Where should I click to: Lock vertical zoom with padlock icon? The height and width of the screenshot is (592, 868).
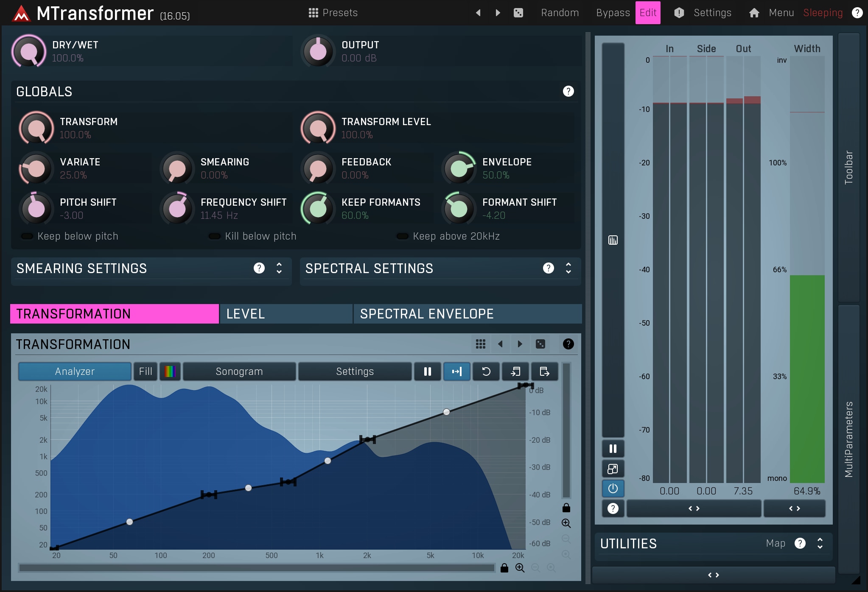point(566,508)
